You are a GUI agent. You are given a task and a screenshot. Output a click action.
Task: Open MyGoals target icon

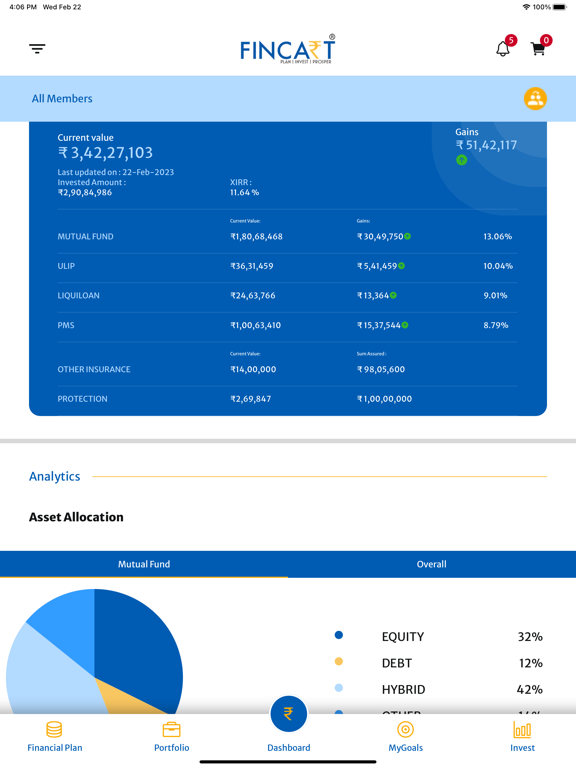coord(406,730)
